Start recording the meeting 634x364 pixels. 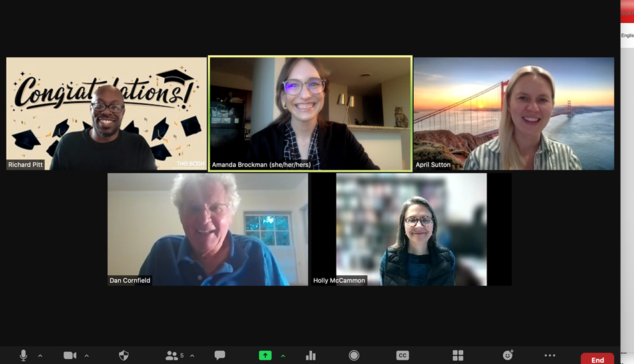point(354,355)
